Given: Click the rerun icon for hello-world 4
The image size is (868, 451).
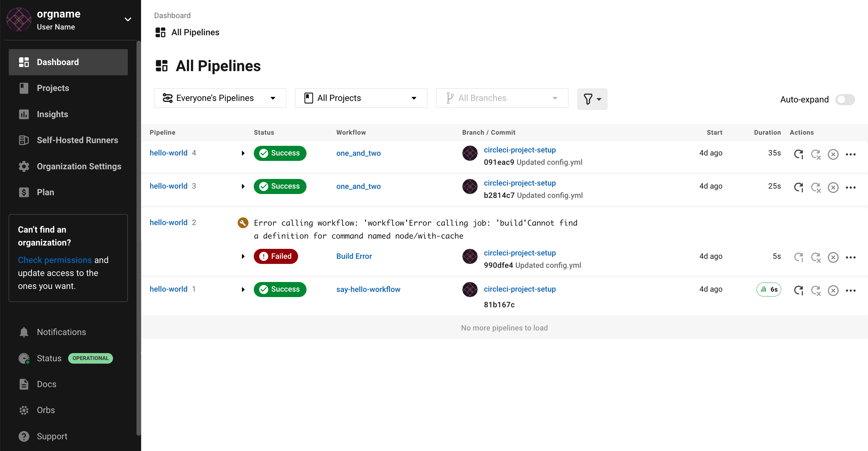Looking at the screenshot, I should tap(799, 154).
